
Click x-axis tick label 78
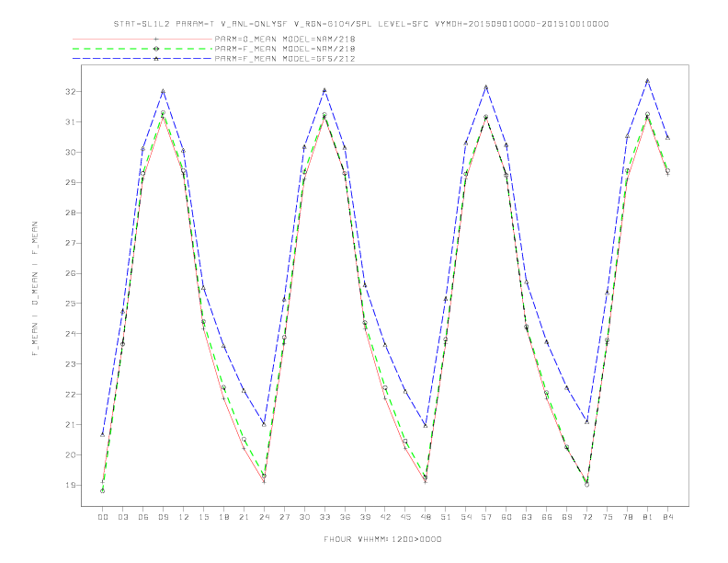tap(628, 517)
